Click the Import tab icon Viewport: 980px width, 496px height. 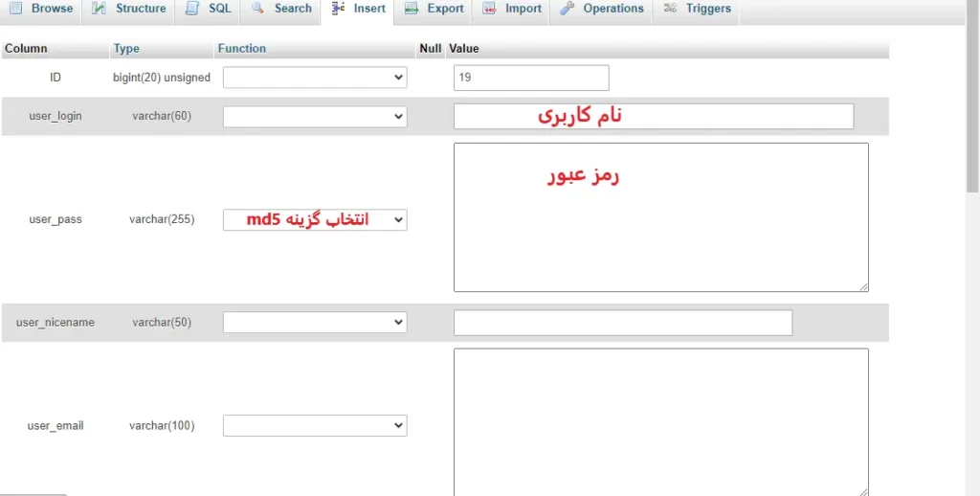489,9
